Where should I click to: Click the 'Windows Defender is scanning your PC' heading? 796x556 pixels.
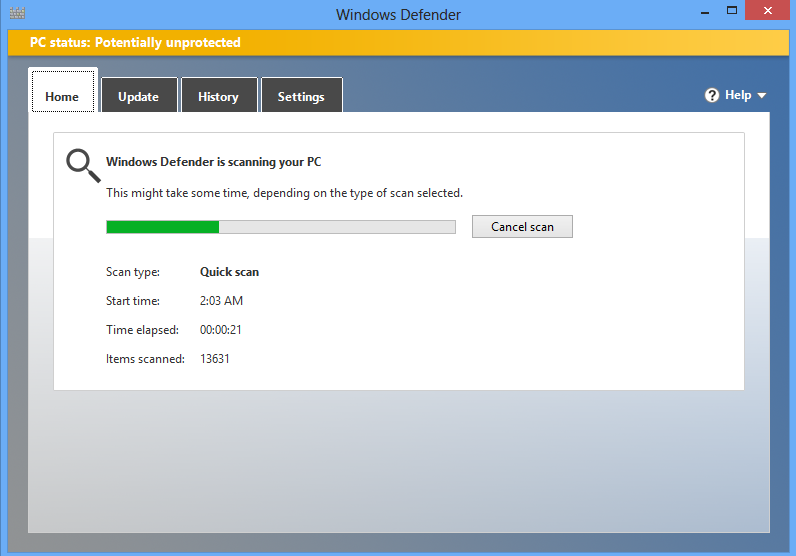(x=213, y=162)
